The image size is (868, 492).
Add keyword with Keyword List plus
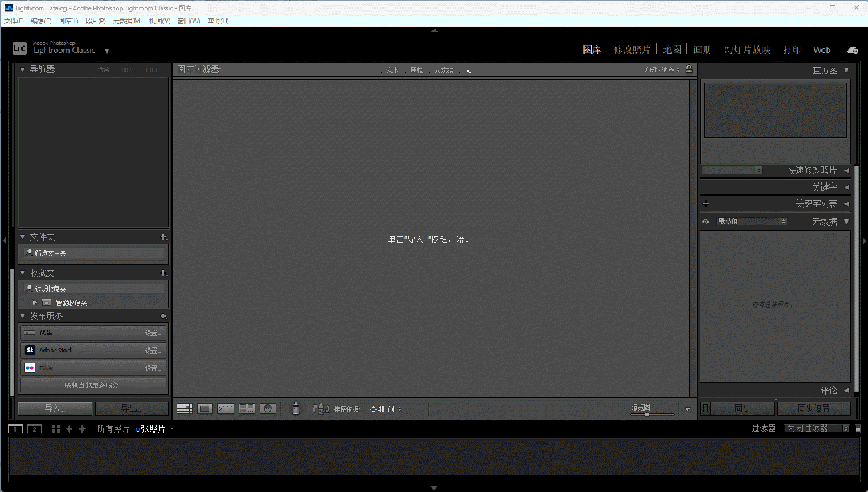[x=706, y=203]
